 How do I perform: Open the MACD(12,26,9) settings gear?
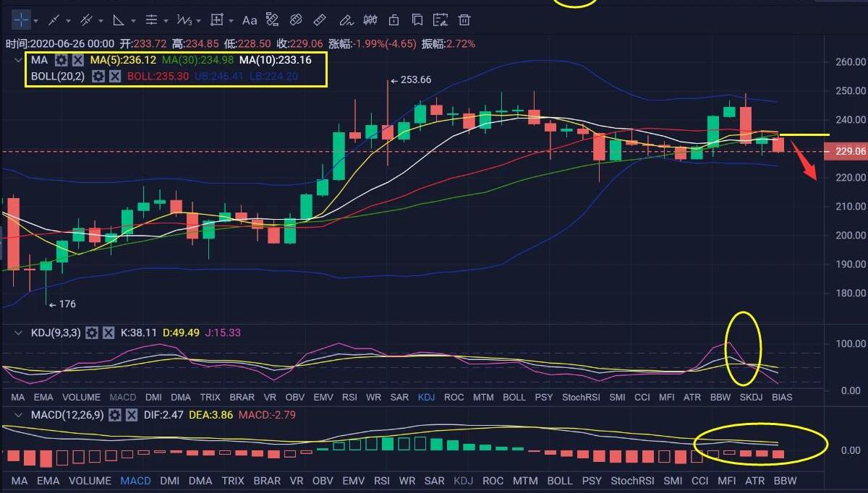coord(115,415)
